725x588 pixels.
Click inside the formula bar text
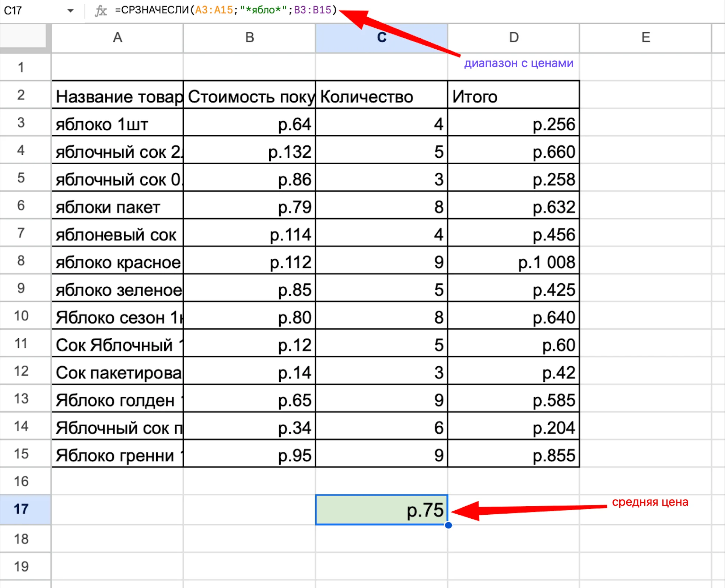coord(225,10)
